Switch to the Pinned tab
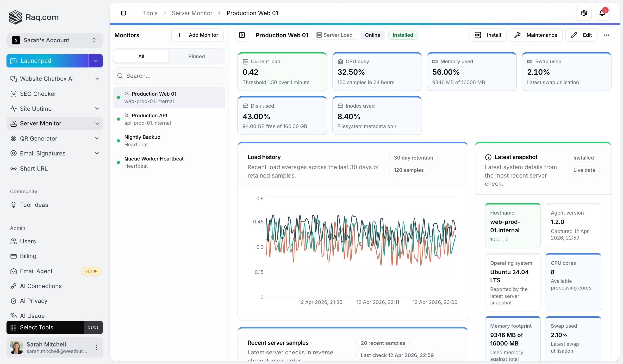Viewport: 623px width, 364px height. click(x=197, y=56)
